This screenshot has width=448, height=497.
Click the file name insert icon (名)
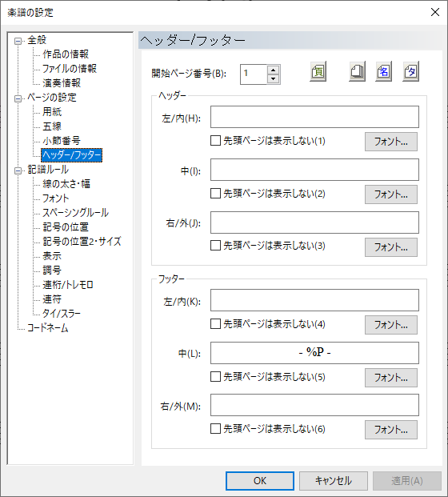(383, 72)
